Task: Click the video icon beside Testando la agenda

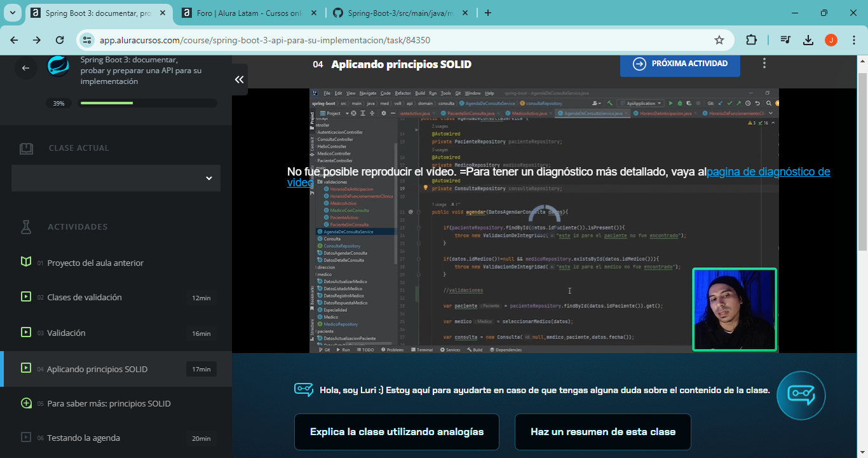Action: (26, 437)
